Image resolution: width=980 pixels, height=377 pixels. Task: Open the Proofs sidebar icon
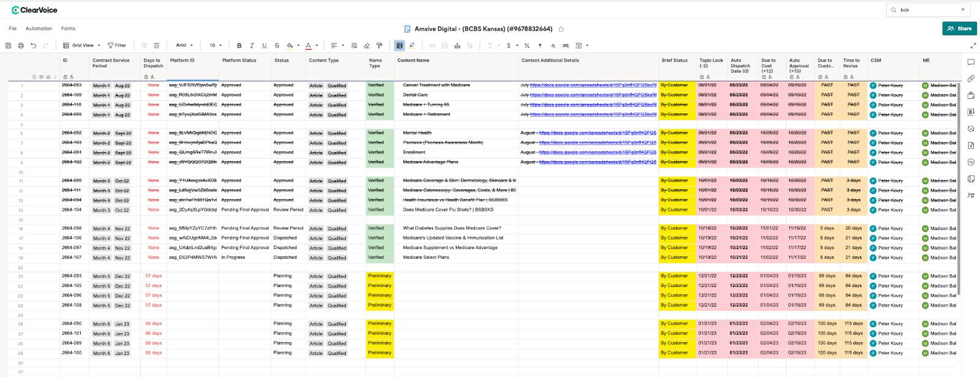tap(971, 95)
